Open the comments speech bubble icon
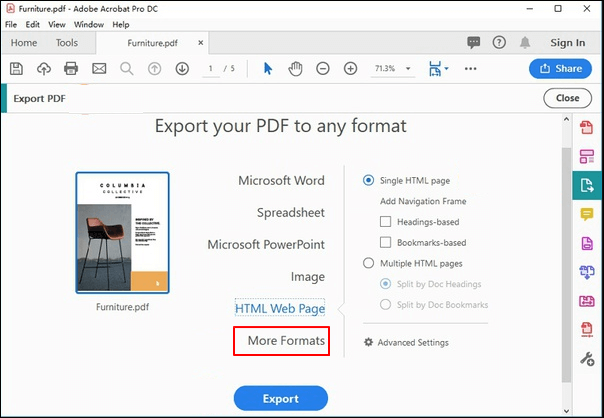This screenshot has height=418, width=604. (x=474, y=42)
